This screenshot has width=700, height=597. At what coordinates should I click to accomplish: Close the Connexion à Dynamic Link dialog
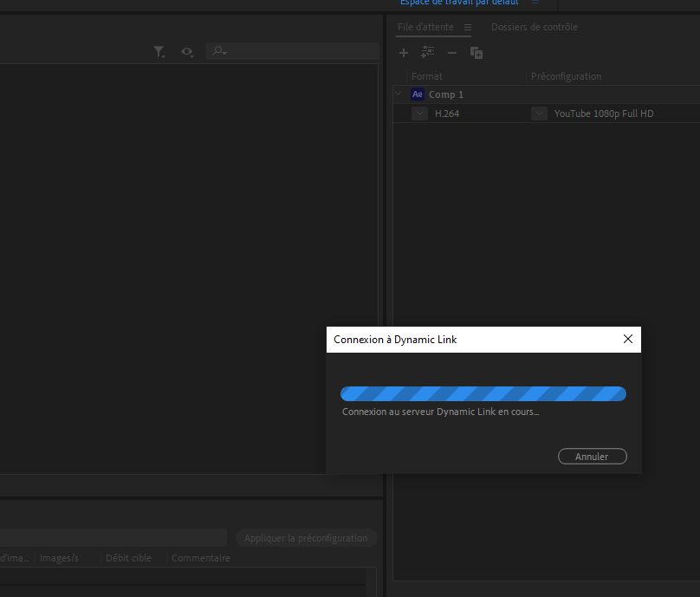[x=628, y=340]
